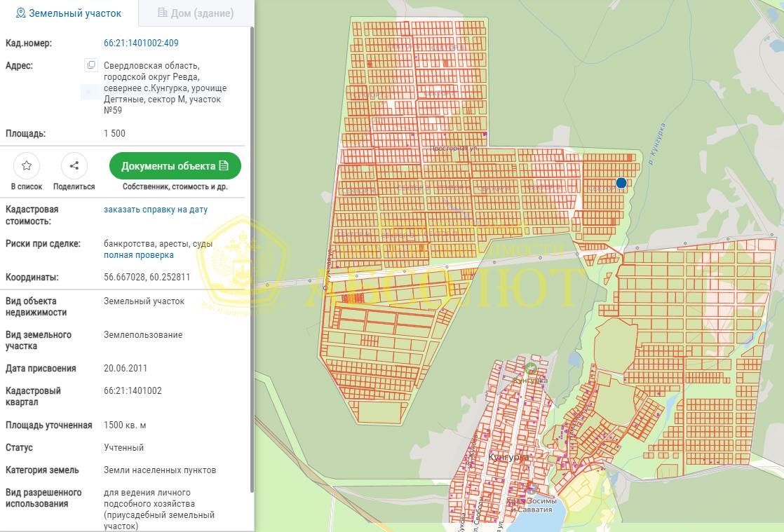Share the object using the share icon
Viewport: 784px width, 532px height.
[x=74, y=166]
